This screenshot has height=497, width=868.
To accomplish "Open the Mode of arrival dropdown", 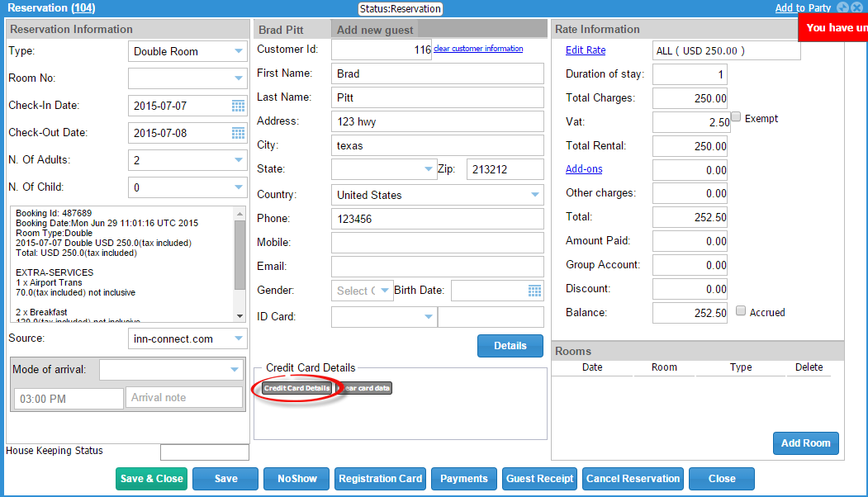I will tap(235, 370).
